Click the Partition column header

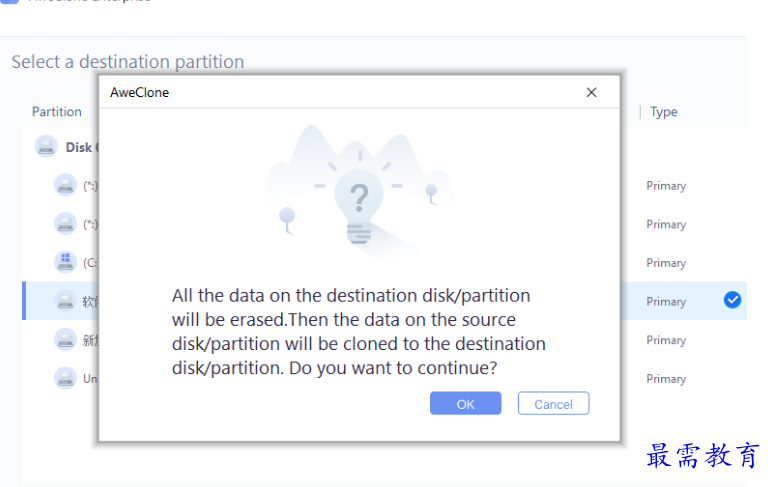[57, 112]
